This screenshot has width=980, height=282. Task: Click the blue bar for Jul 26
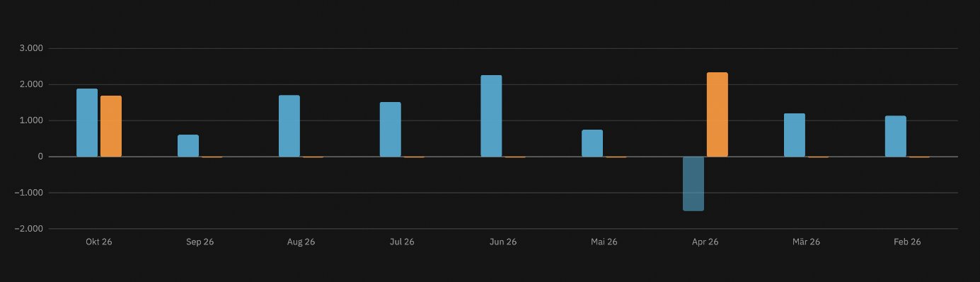pos(391,130)
